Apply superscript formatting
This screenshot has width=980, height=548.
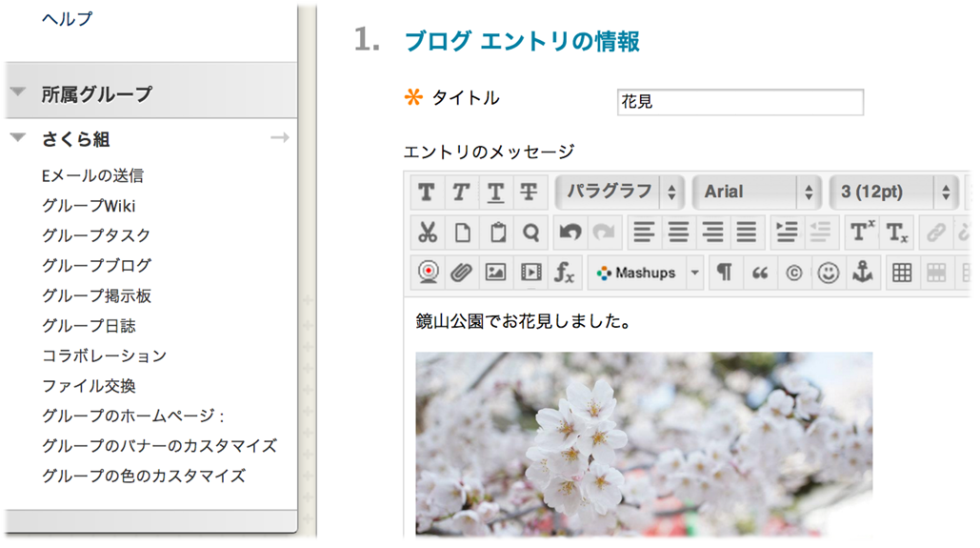862,233
